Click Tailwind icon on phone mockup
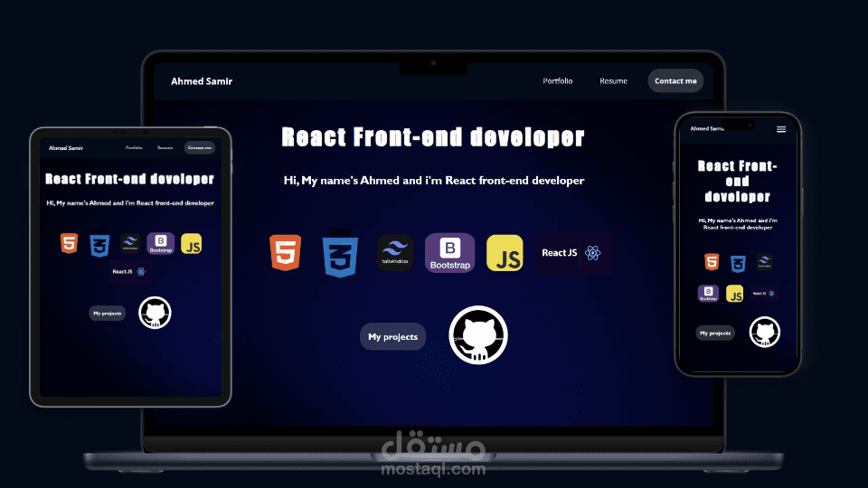Screen dimensions: 868x488 [765, 262]
